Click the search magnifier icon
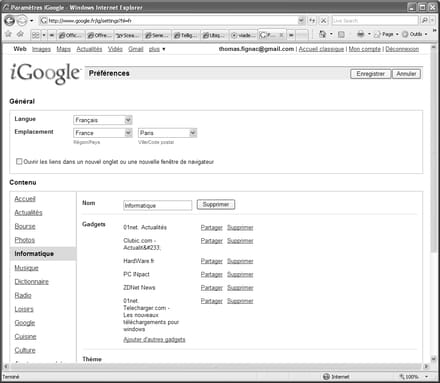The image size is (440, 383). coord(425,21)
